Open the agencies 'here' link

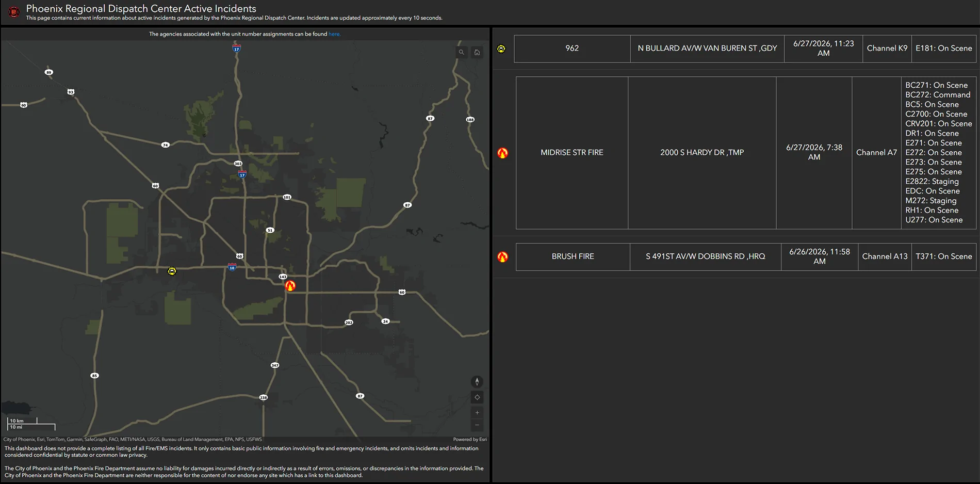pyautogui.click(x=334, y=34)
